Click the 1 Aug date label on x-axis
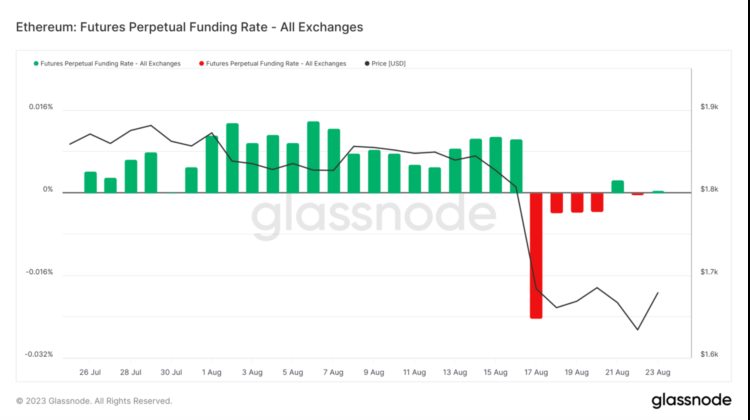Screen dimensions: 750x420 211,372
